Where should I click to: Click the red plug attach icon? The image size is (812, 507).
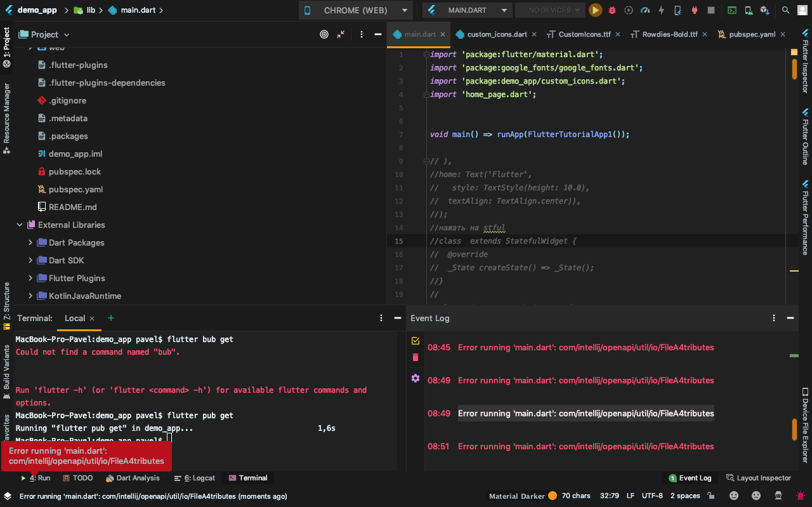coord(695,10)
